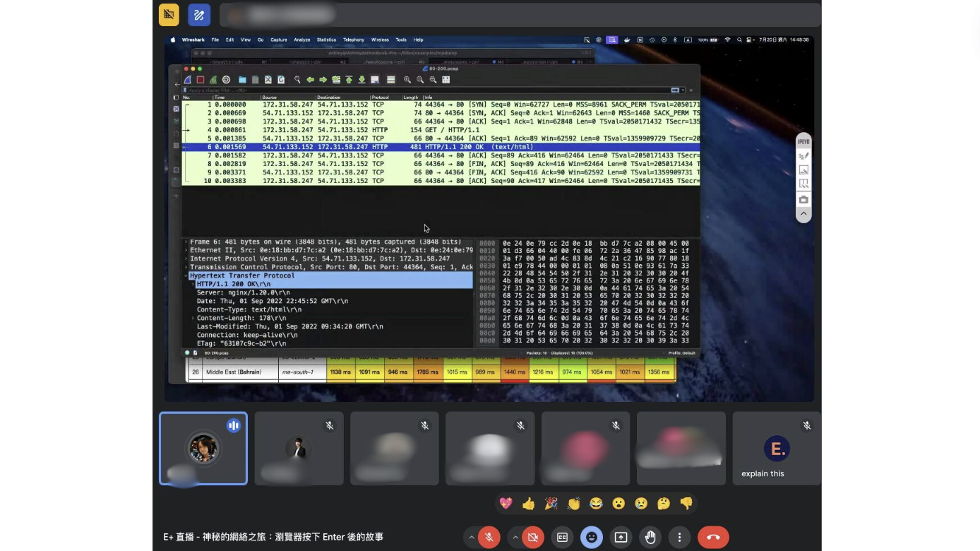Send the thumbs down emoji reaction

click(686, 504)
